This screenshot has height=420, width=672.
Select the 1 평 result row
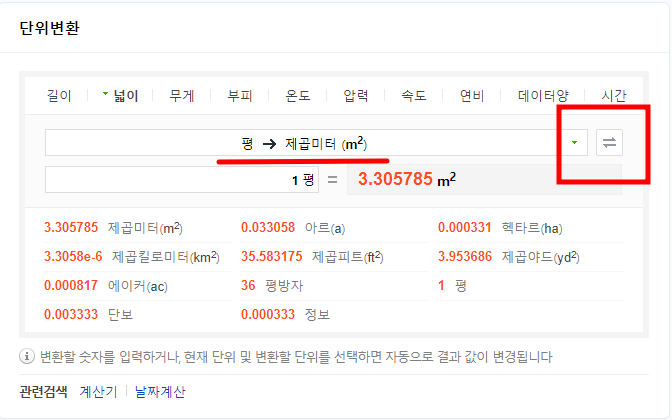tap(531, 285)
